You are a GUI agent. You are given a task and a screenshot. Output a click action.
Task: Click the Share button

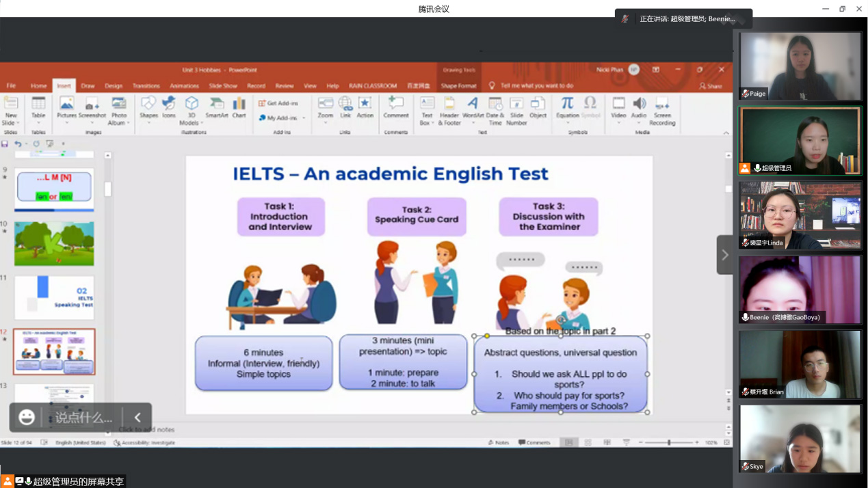pyautogui.click(x=711, y=86)
